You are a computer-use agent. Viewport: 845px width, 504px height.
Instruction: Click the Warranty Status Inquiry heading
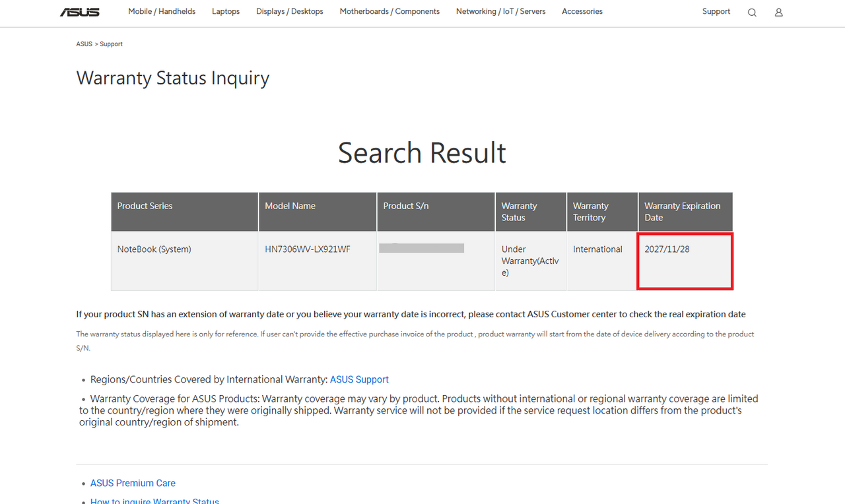point(173,78)
